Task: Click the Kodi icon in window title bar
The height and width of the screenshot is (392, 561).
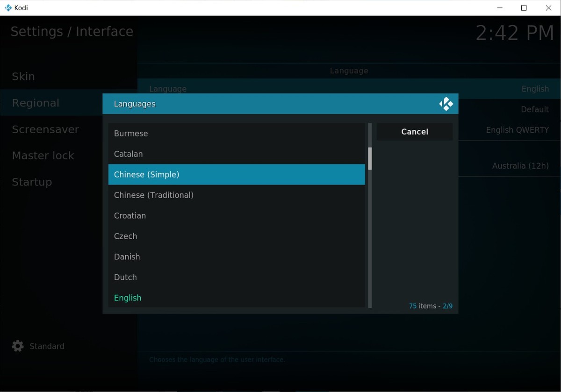Action: click(x=8, y=8)
